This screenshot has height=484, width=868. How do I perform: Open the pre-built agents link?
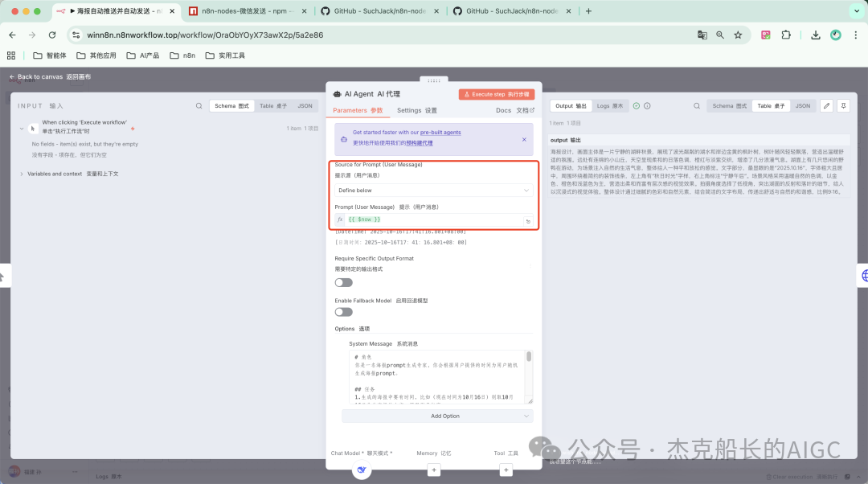(440, 133)
